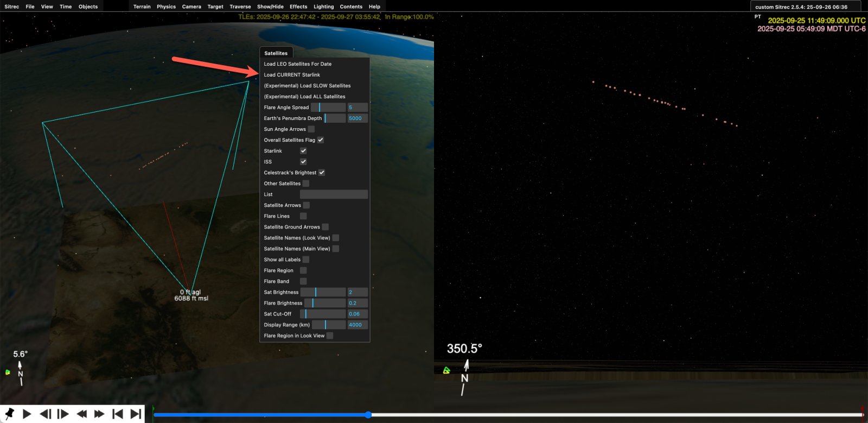Image resolution: width=868 pixels, height=423 pixels.
Task: Open the Terrain menu
Action: [x=142, y=7]
